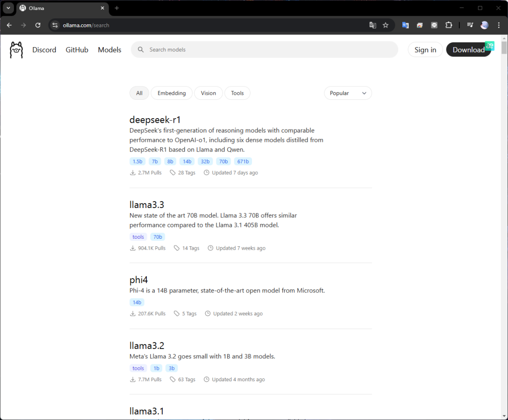
Task: Open the deepseek-r1 model
Action: click(x=155, y=120)
